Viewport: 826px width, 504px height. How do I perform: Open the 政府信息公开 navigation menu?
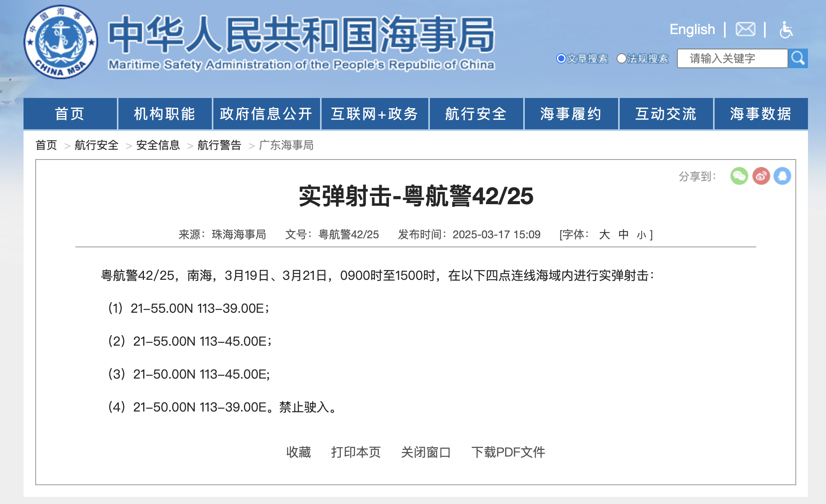pos(266,114)
